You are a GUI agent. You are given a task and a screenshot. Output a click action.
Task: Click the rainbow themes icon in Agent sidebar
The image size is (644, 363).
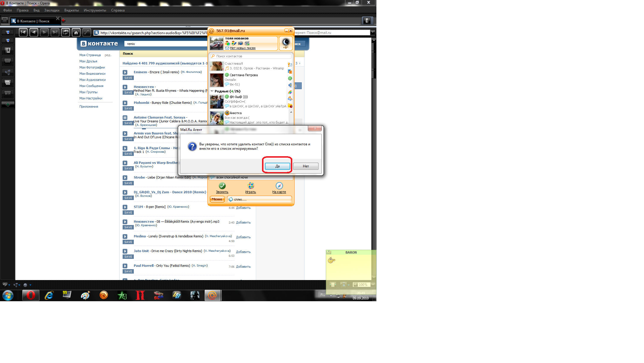click(x=290, y=92)
